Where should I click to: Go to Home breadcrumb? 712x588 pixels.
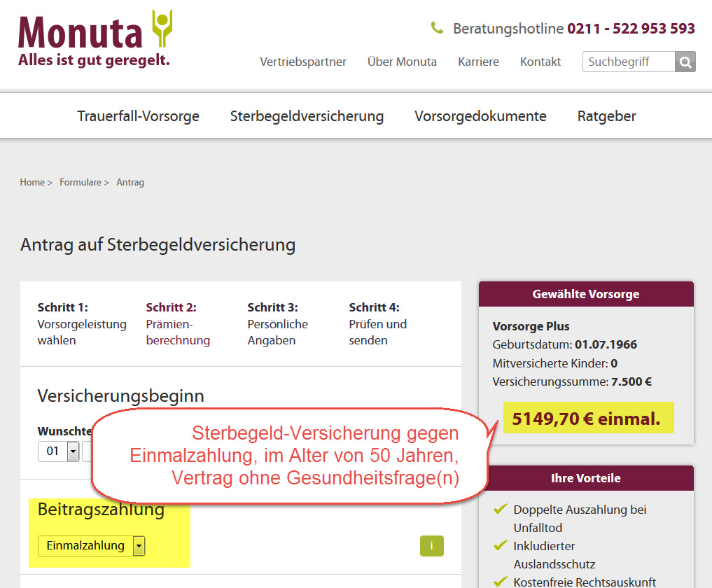(x=32, y=183)
